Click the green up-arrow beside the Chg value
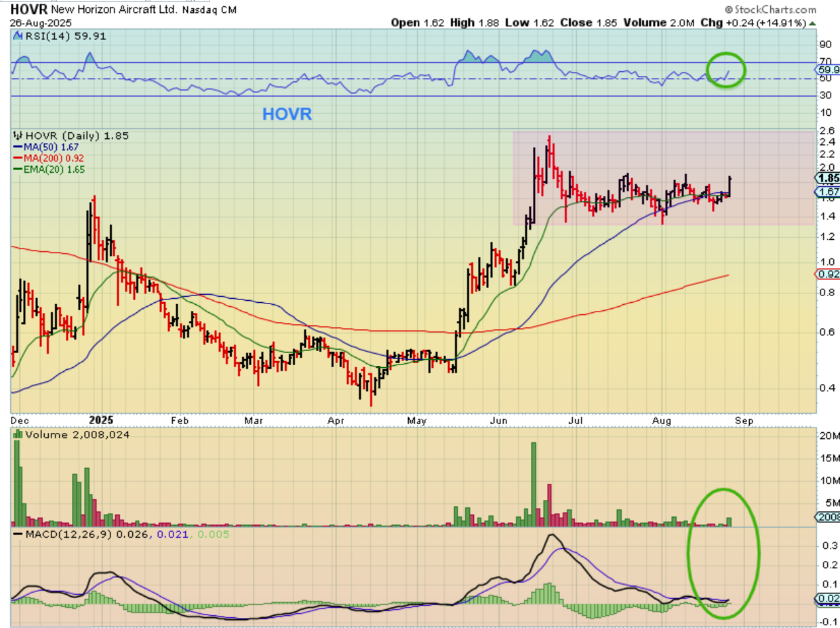This screenshot has height=628, width=840. point(812,22)
